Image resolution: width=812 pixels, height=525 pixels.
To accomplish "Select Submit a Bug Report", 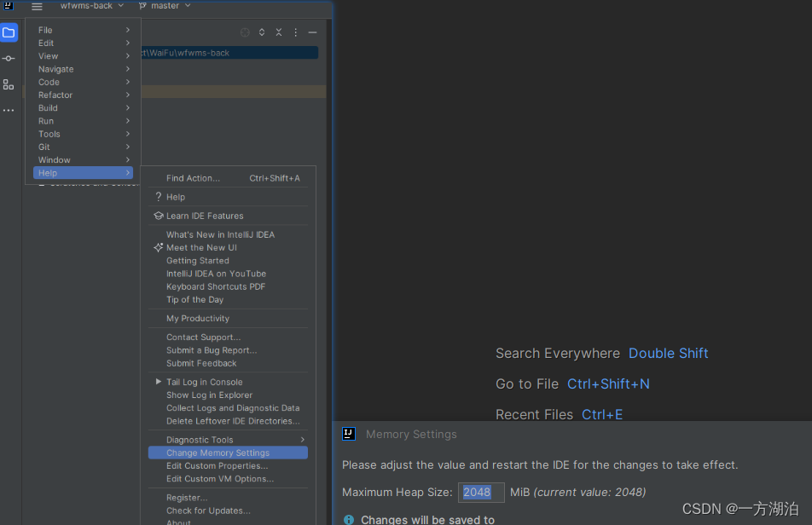I will tap(228, 350).
